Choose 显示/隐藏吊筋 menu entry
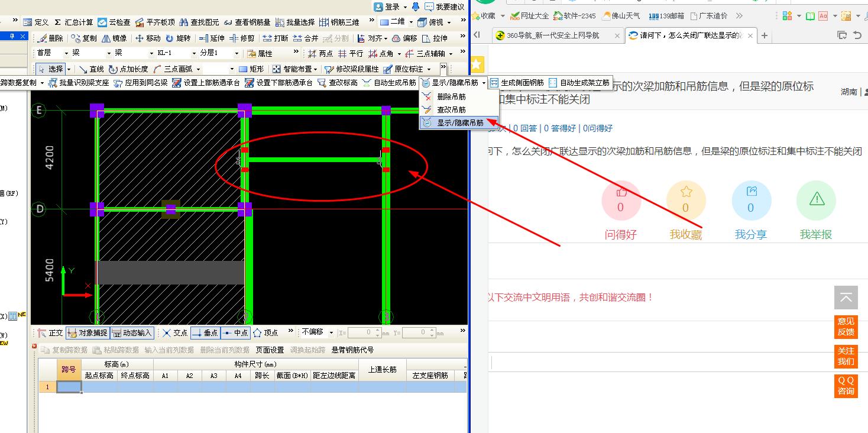The height and width of the screenshot is (433, 868). [459, 123]
